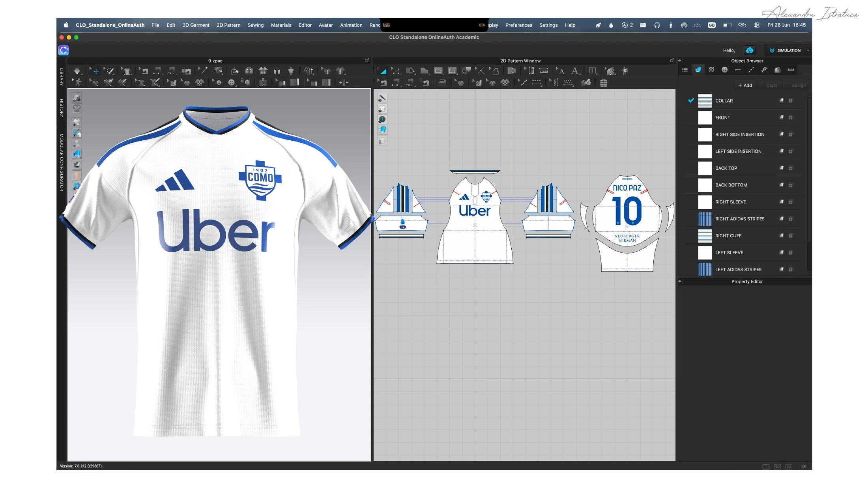The image size is (868, 488).
Task: Toggle Show 3D Pen in 3D window side toolbar
Action: coord(77,133)
